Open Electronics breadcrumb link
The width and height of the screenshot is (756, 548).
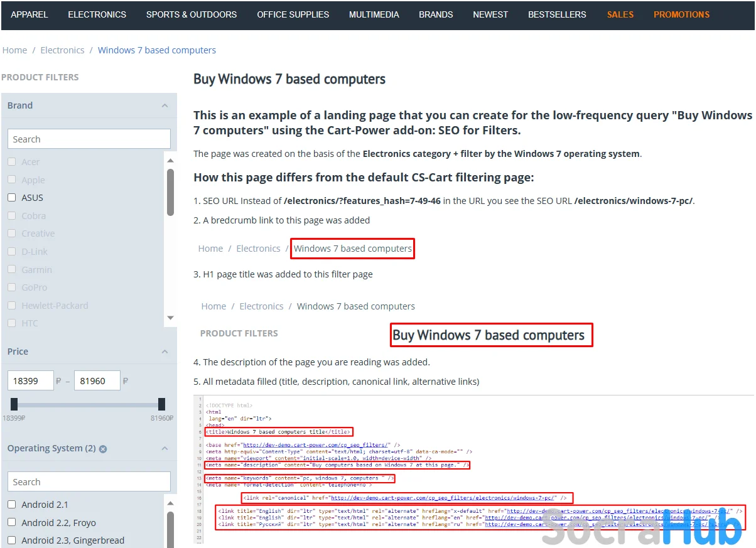pyautogui.click(x=62, y=50)
